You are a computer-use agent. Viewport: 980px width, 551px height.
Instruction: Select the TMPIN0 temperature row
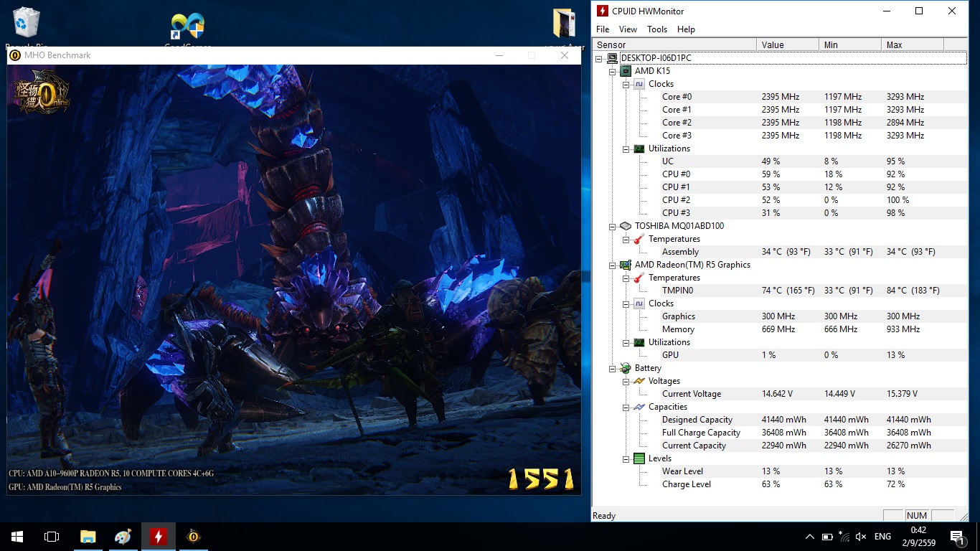pos(677,291)
